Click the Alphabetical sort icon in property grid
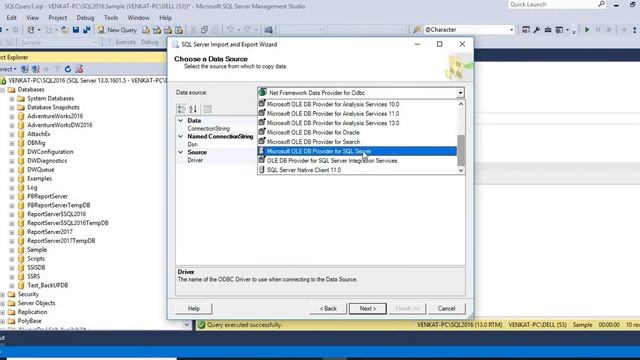Viewport: 640px width, 360px height. [x=193, y=109]
